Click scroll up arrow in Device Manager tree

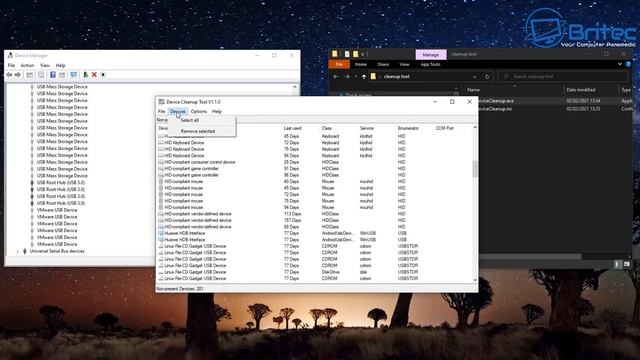(x=295, y=87)
